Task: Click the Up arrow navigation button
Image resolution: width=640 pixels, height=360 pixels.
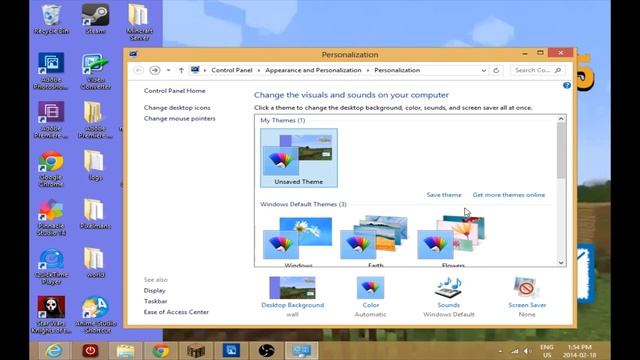Action: point(181,70)
